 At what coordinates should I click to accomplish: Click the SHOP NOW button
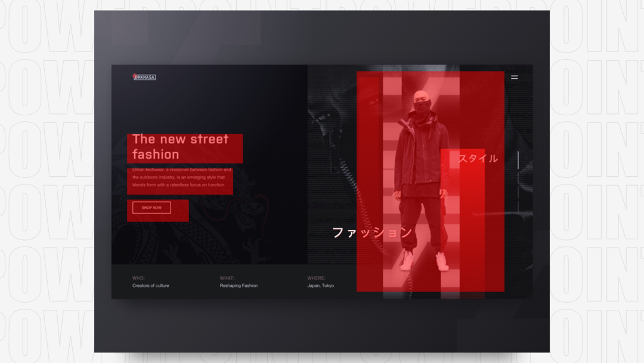click(x=151, y=208)
